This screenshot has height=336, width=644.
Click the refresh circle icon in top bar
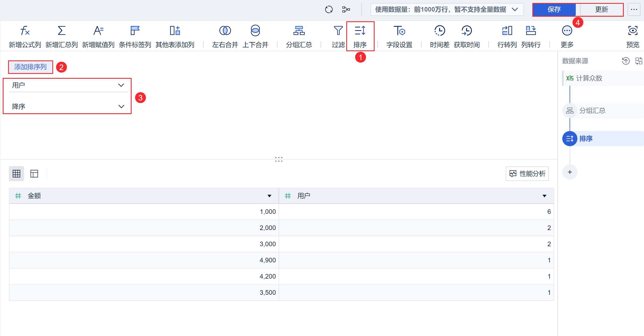[329, 10]
